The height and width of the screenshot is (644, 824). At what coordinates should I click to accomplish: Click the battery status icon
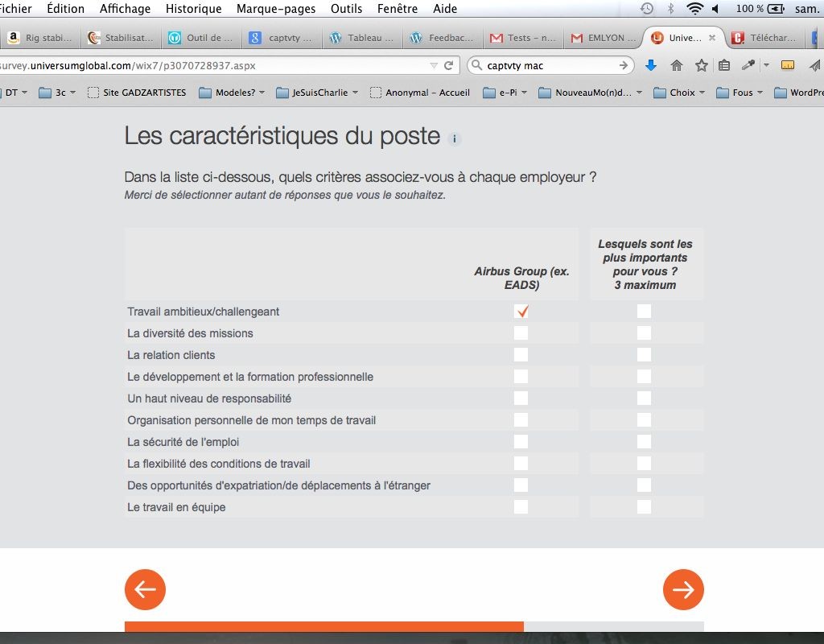(x=776, y=8)
